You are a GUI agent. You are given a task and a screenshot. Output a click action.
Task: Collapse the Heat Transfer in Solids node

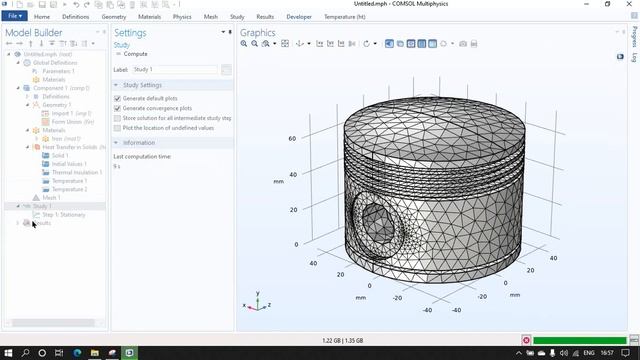click(27, 147)
